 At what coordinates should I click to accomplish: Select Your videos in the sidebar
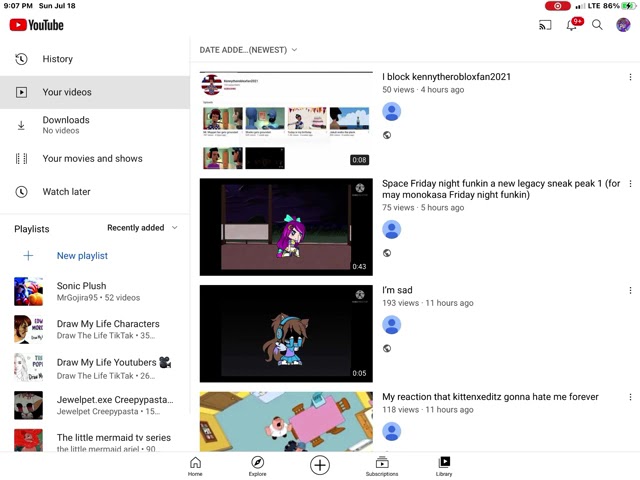[x=95, y=92]
